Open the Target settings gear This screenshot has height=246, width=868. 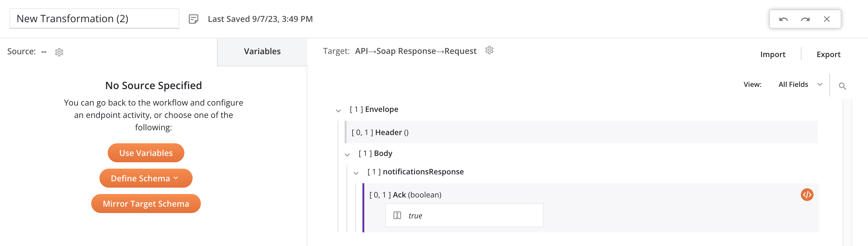tap(489, 50)
